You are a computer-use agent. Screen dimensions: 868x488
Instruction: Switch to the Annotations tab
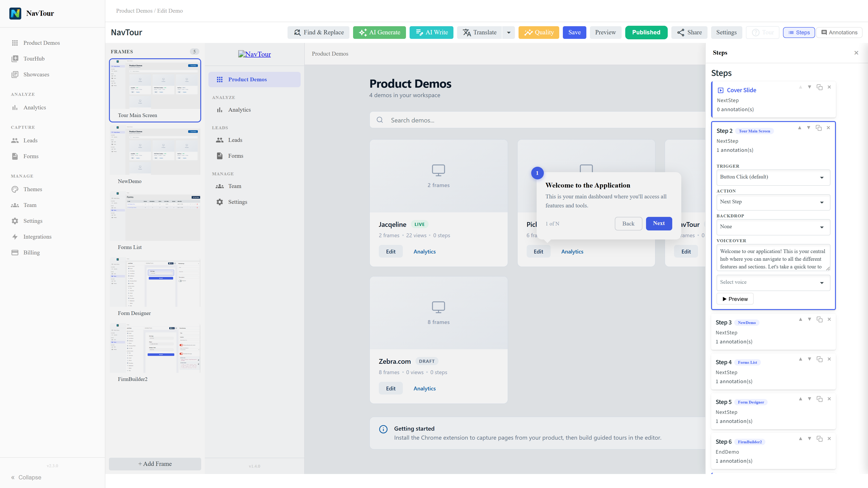pyautogui.click(x=839, y=32)
